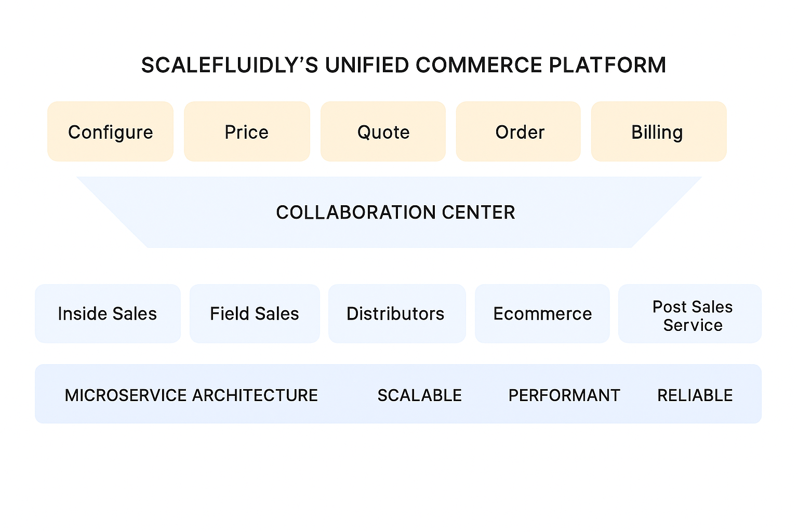
Task: Select the Distributors box
Action: point(396,314)
